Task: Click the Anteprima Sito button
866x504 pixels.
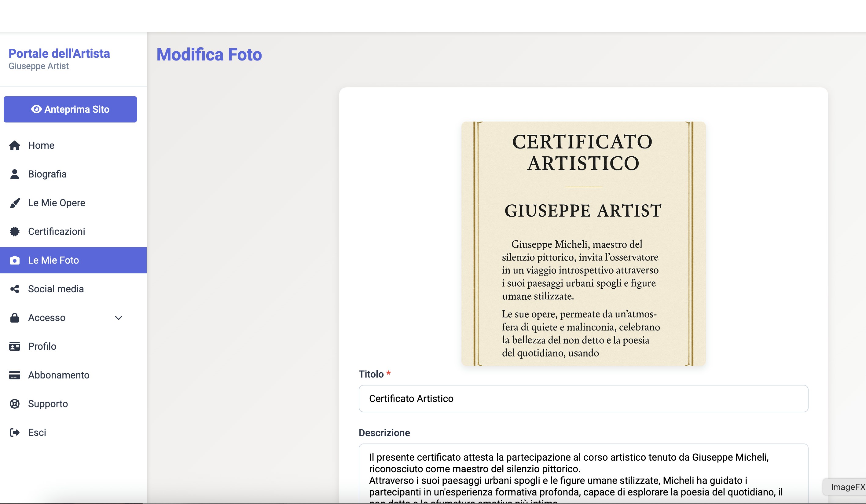Action: pos(70,109)
